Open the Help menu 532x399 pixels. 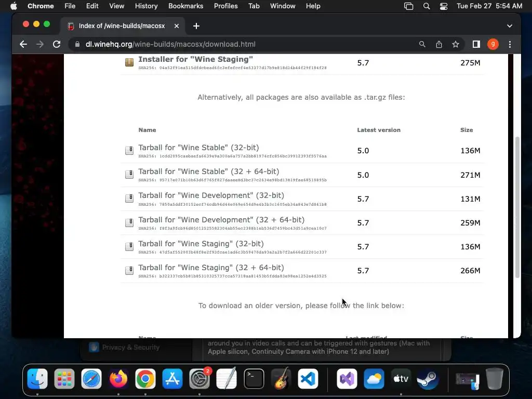[313, 6]
